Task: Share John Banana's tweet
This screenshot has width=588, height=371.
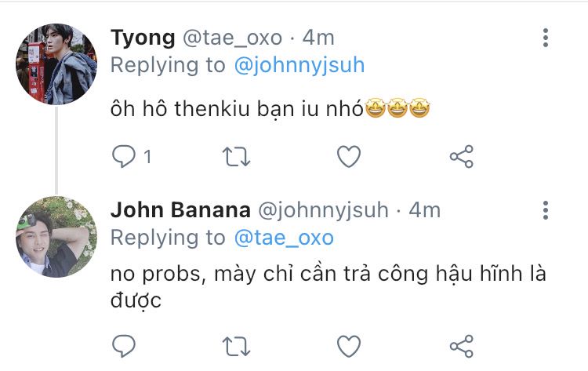Action: [x=462, y=346]
